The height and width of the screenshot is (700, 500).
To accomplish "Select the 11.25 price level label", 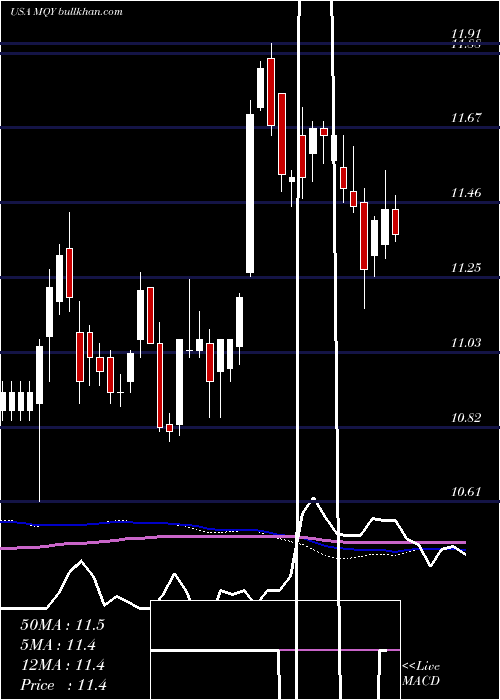I will tap(466, 267).
